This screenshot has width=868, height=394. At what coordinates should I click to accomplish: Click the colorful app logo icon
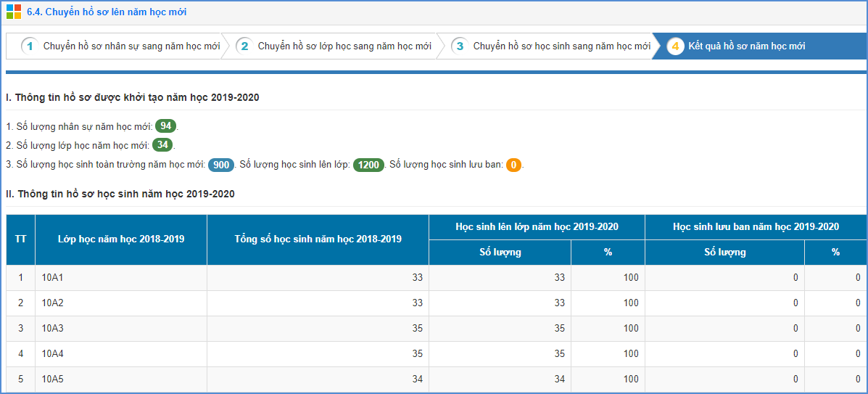coord(14,12)
